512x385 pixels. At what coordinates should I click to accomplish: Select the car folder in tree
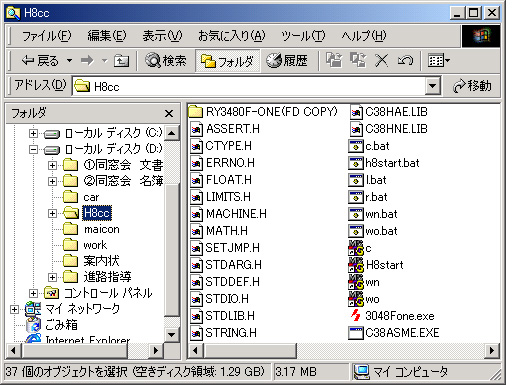tap(81, 197)
